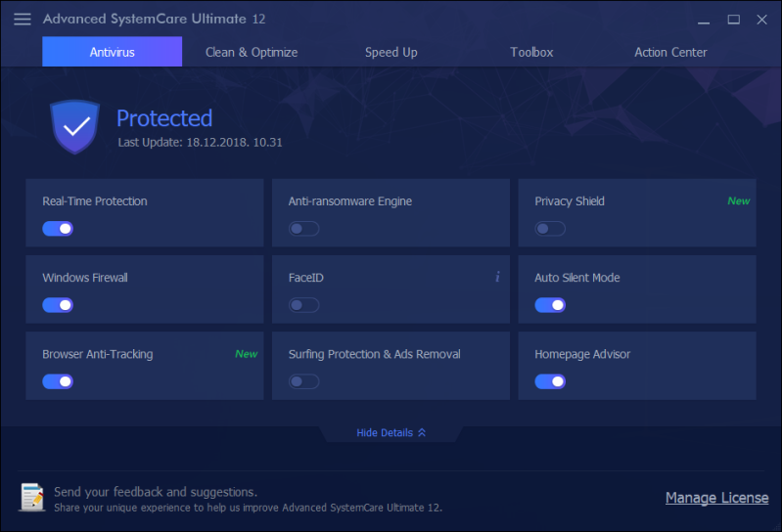The height and width of the screenshot is (532, 782).
Task: Open the Speed Up tab
Action: tap(391, 53)
